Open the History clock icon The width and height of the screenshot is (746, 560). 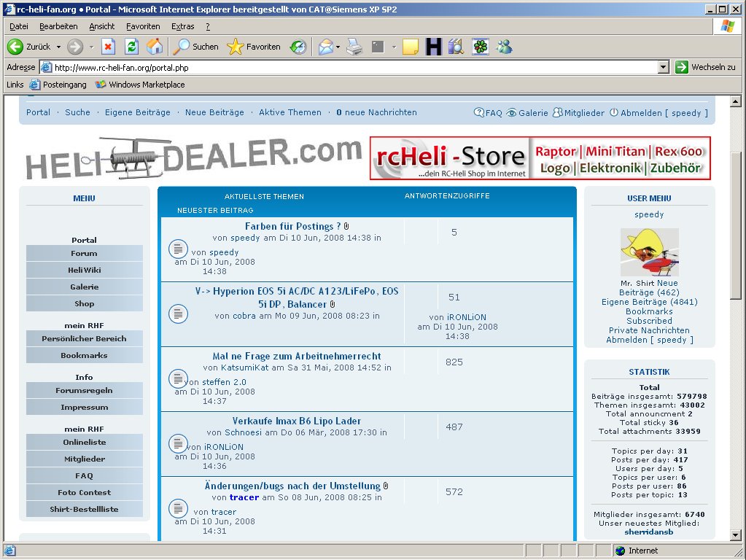pyautogui.click(x=298, y=47)
